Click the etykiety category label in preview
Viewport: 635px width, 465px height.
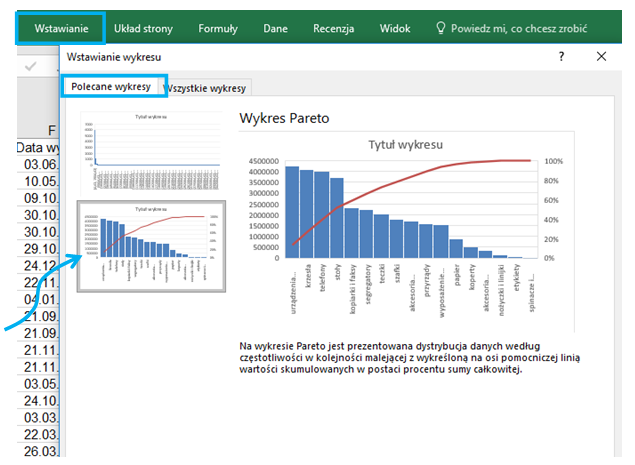point(517,277)
